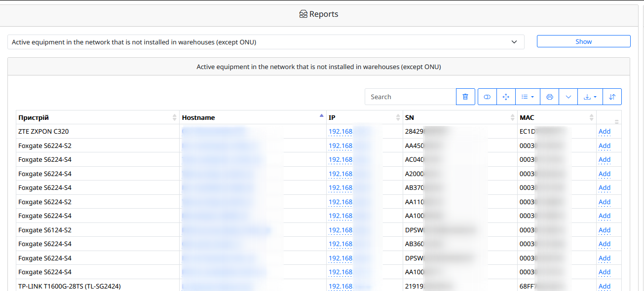Click the Reports panel title
This screenshot has height=291, width=644.
(324, 14)
